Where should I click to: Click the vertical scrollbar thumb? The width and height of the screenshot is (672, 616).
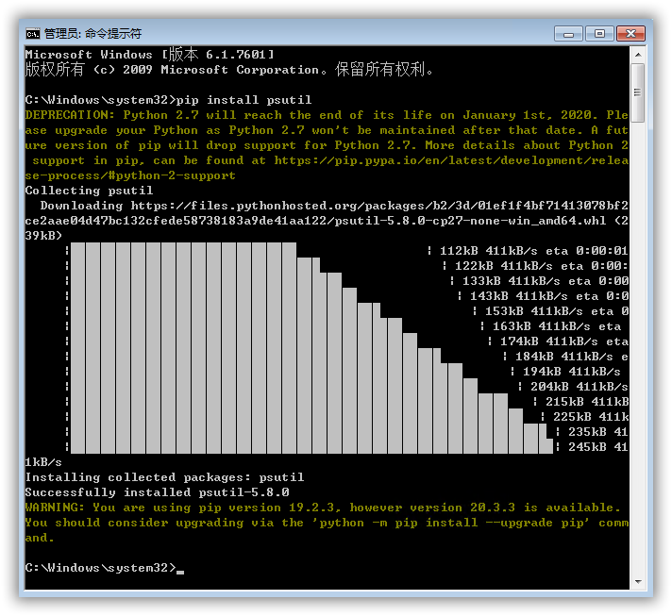coord(638,92)
